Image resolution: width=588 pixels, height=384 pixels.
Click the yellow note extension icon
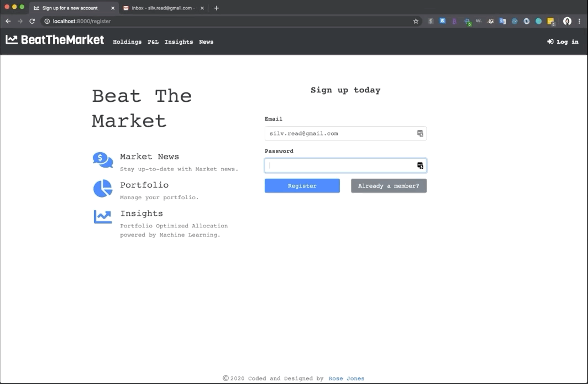point(551,22)
